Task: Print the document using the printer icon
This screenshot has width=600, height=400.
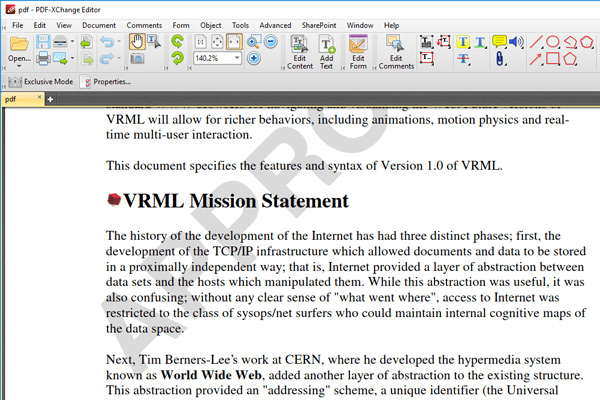Action: click(x=43, y=59)
